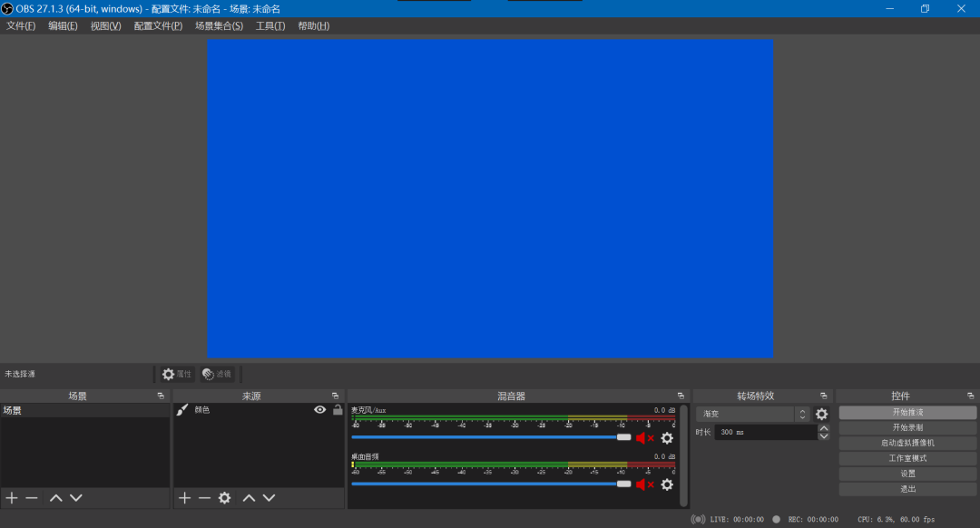This screenshot has height=528, width=980.
Task: Open the 文件(F) menu
Action: 21,26
